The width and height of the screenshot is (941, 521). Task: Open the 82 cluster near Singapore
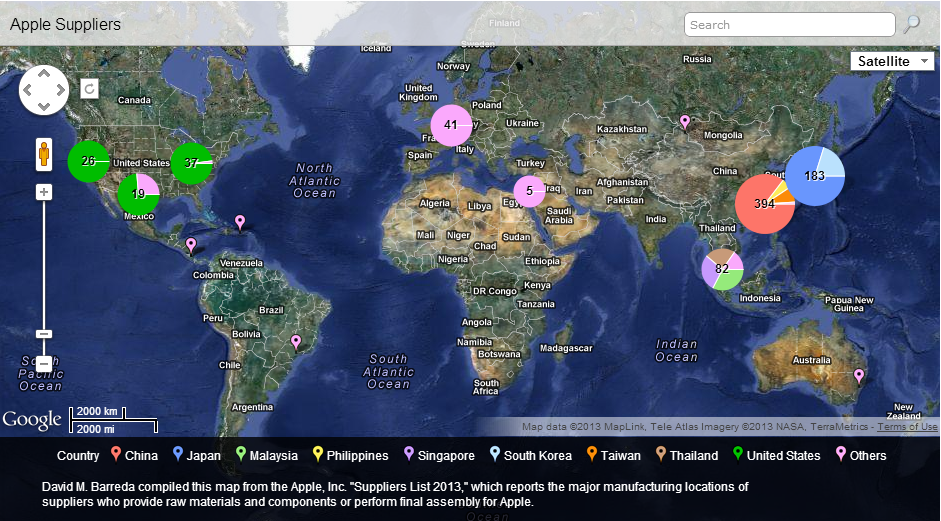click(723, 269)
